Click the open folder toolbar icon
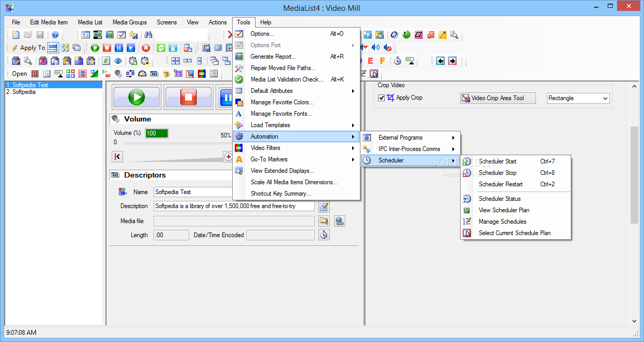 (28, 35)
